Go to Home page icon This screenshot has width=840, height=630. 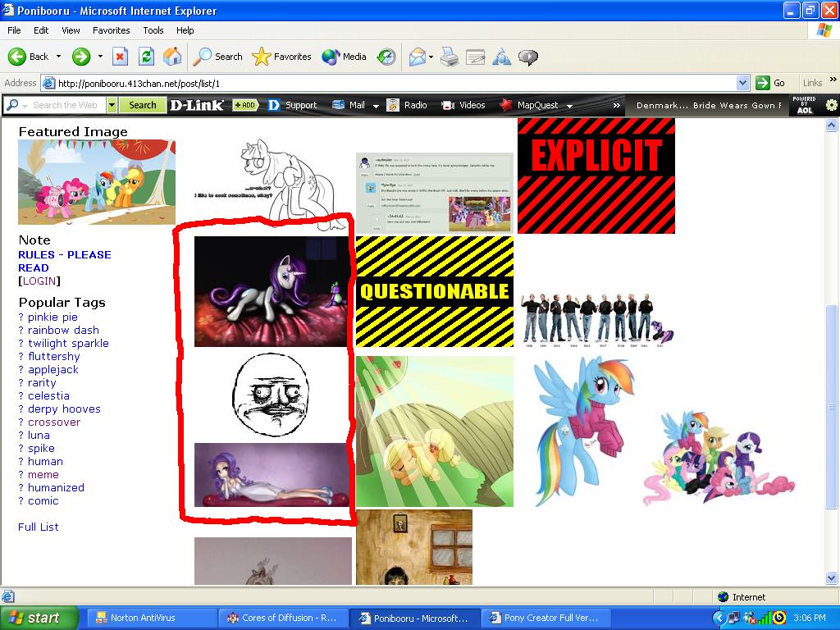click(172, 57)
